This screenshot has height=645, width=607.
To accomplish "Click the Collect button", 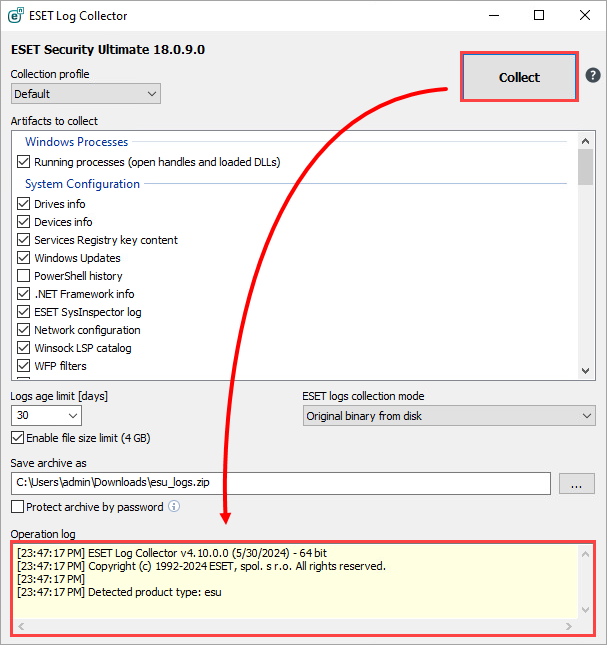I will point(519,77).
